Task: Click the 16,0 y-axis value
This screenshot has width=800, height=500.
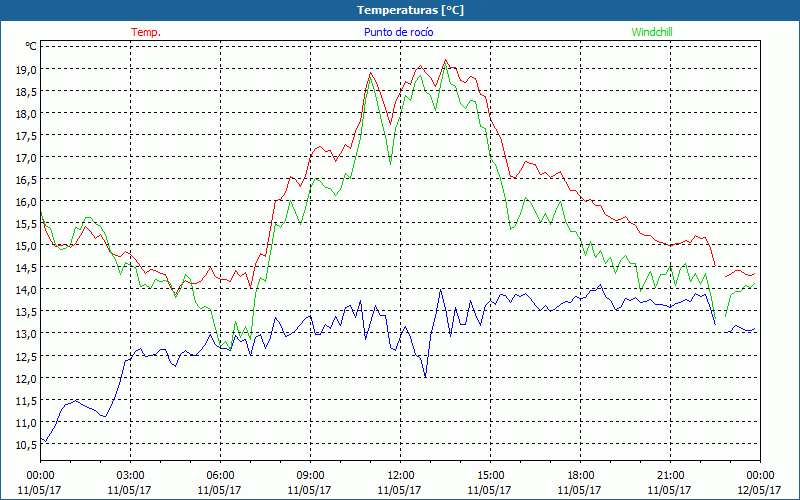Action: 26,202
